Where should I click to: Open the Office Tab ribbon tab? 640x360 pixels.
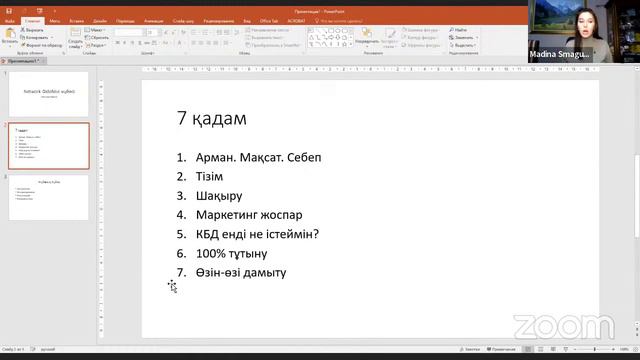pyautogui.click(x=269, y=21)
